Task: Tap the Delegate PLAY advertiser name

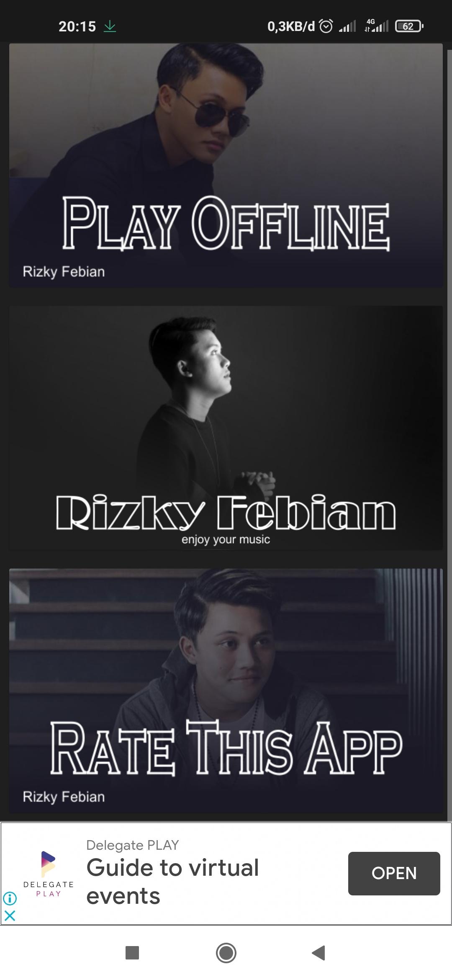Action: 132,845
